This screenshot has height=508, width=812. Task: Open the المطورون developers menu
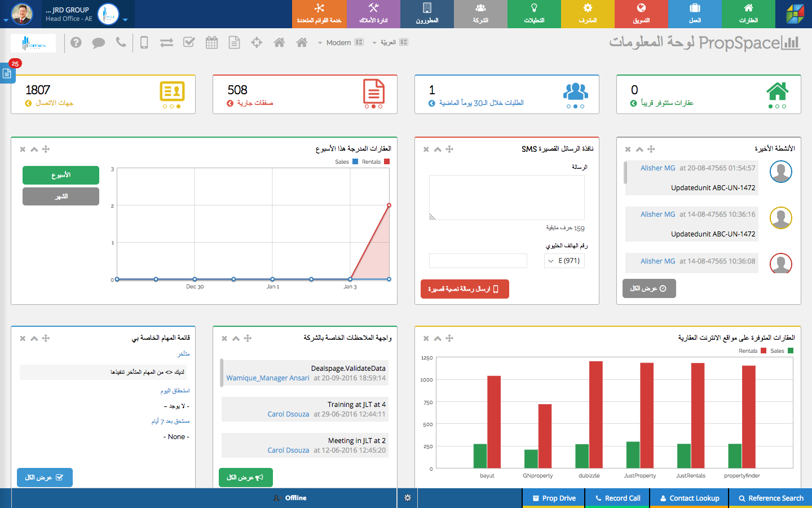pos(427,14)
